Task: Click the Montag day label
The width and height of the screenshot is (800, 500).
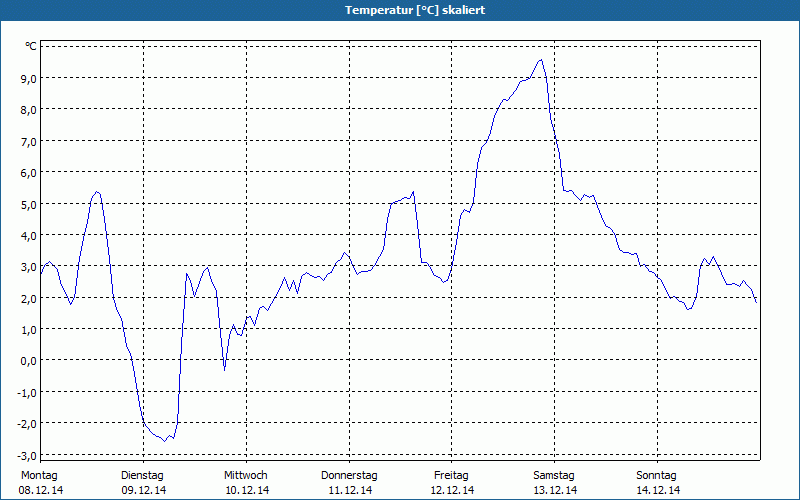Action: (39, 476)
